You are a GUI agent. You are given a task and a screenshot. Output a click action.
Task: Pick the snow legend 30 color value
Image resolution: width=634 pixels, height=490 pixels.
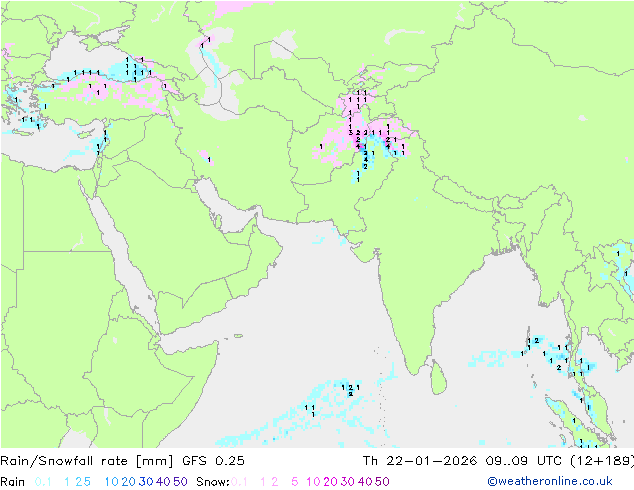coord(348,482)
